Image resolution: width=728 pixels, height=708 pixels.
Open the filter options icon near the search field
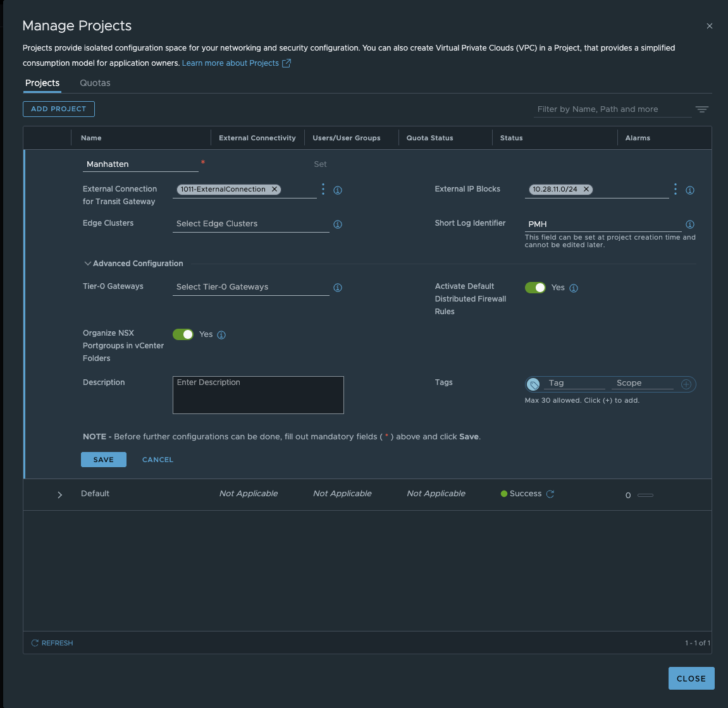702,109
